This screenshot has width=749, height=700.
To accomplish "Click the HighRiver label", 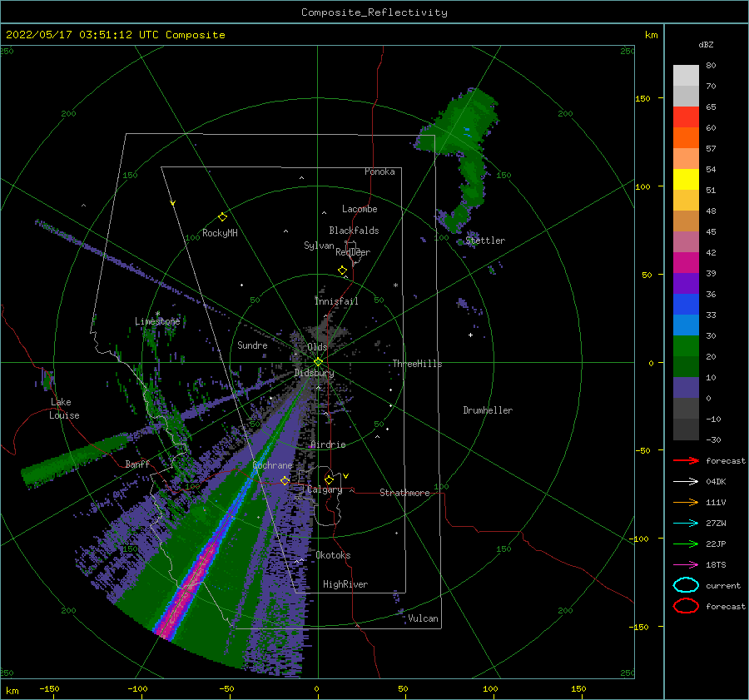I will coord(345,584).
